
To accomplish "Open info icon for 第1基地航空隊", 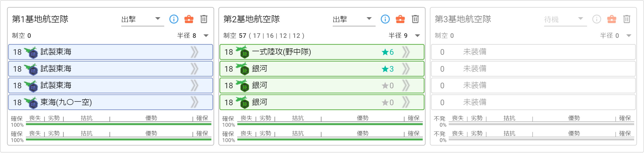I will (174, 19).
